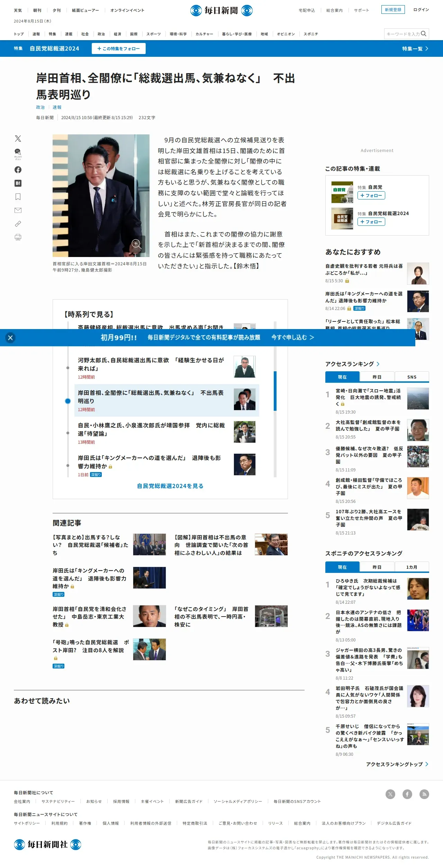Viewport: 443px width, 868px height.
Task: Open recommended article 自虐史観を批判する若者
Action: pyautogui.click(x=364, y=269)
